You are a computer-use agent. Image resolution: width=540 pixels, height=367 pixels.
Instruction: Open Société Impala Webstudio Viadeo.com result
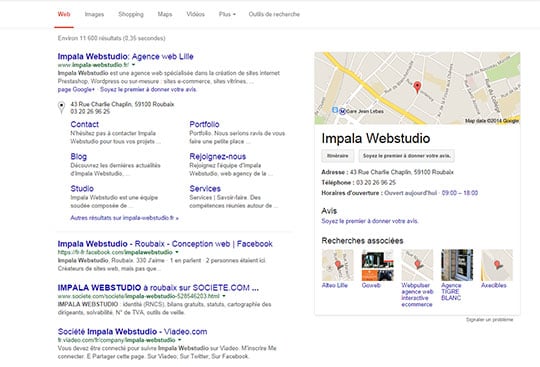[x=132, y=332]
